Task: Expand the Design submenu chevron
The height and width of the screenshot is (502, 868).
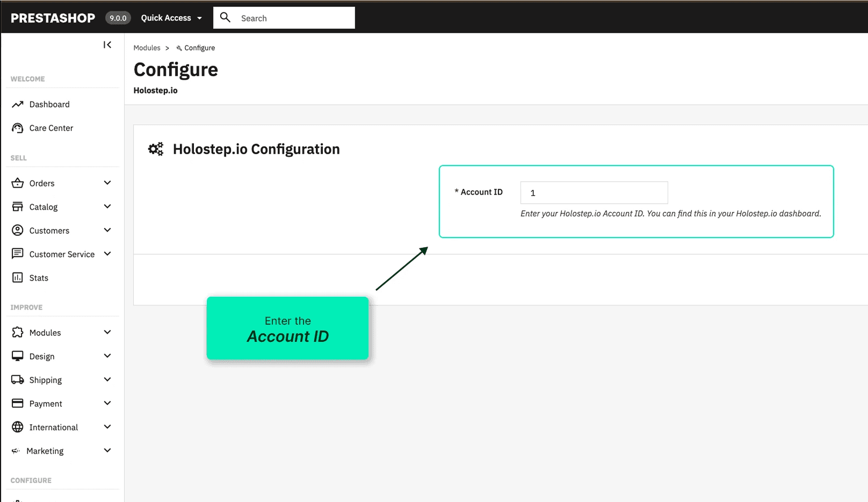Action: [107, 356]
